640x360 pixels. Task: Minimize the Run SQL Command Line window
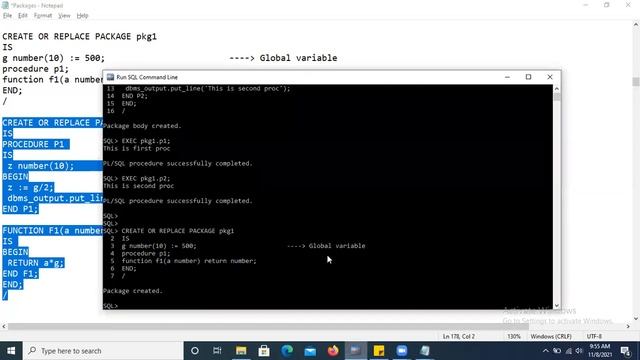tap(507, 77)
